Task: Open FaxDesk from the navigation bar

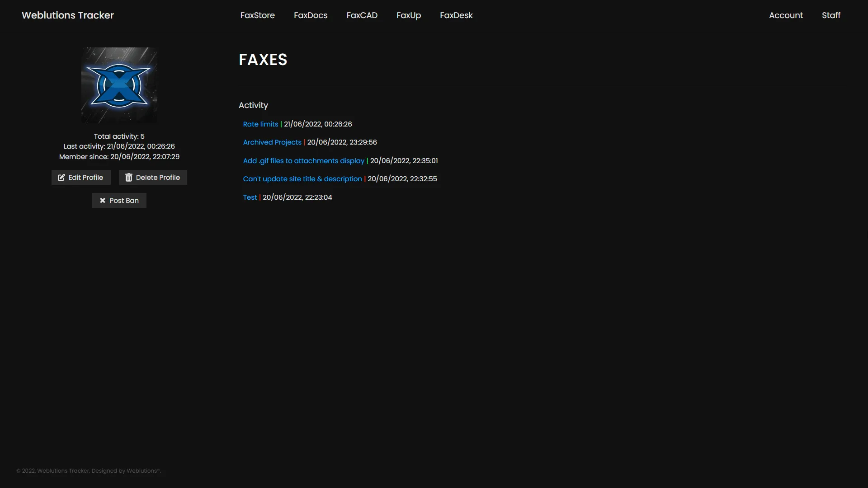Action: click(456, 15)
